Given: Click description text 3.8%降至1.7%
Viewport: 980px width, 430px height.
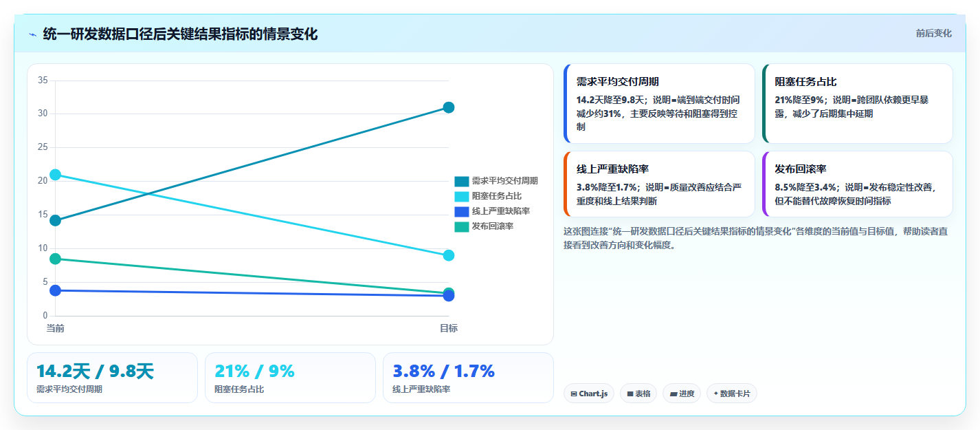Looking at the screenshot, I should point(606,187).
